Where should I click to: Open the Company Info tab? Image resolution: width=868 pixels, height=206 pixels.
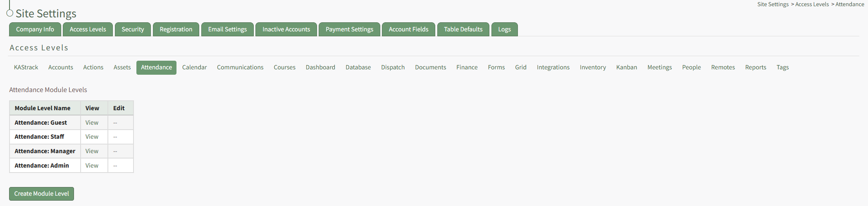[x=35, y=29]
